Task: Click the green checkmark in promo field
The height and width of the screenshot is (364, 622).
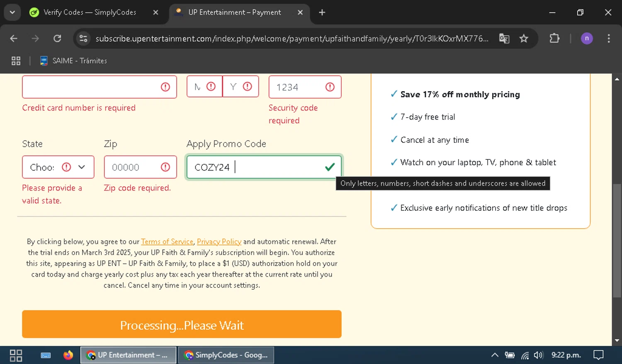Action: point(330,167)
